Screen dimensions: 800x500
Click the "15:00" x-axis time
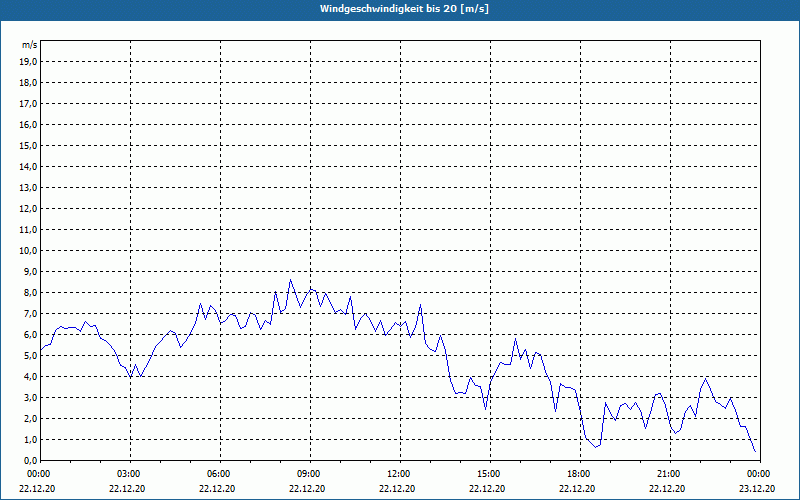pos(490,474)
